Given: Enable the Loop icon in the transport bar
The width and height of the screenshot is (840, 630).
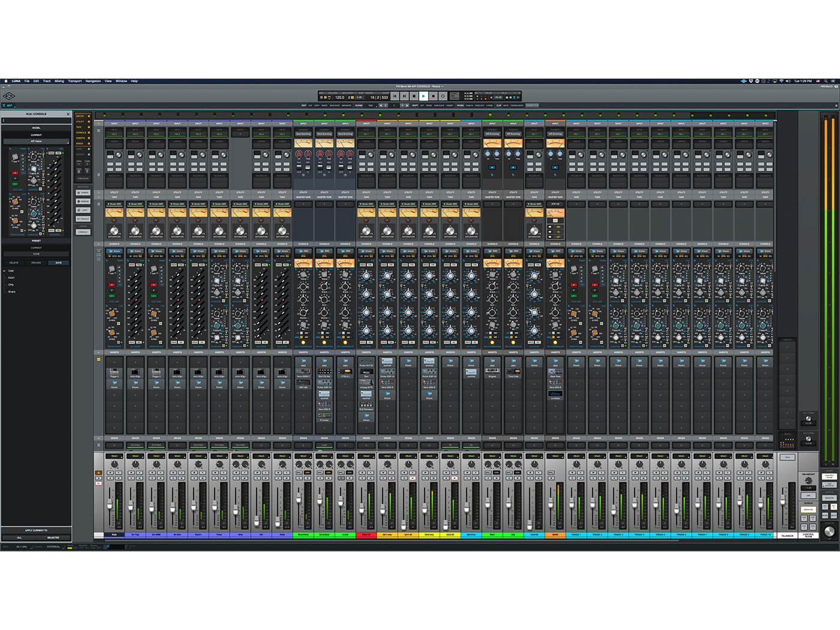Looking at the screenshot, I should (443, 96).
